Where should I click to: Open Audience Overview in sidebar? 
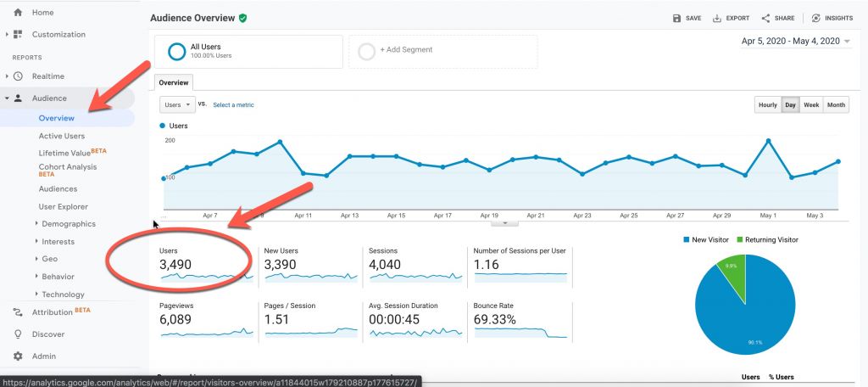coord(57,118)
